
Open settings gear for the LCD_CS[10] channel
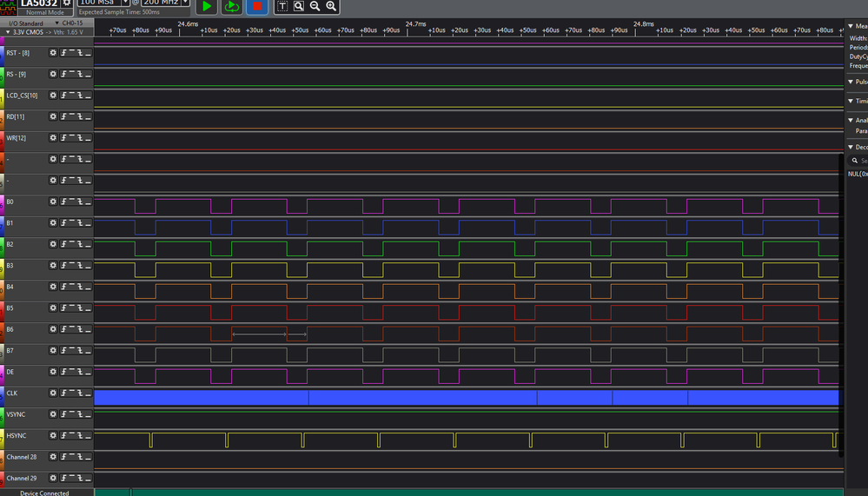[x=53, y=96]
